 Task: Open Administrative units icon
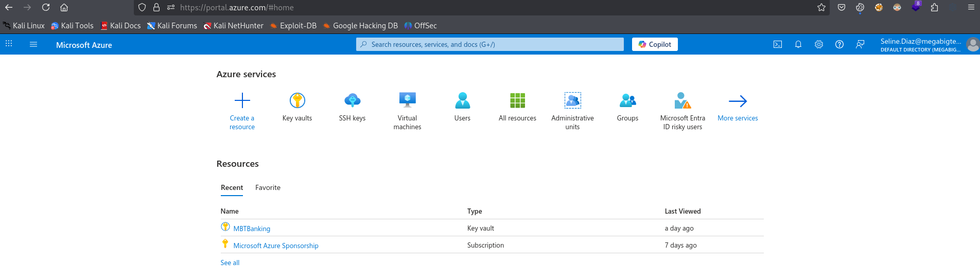(572, 100)
